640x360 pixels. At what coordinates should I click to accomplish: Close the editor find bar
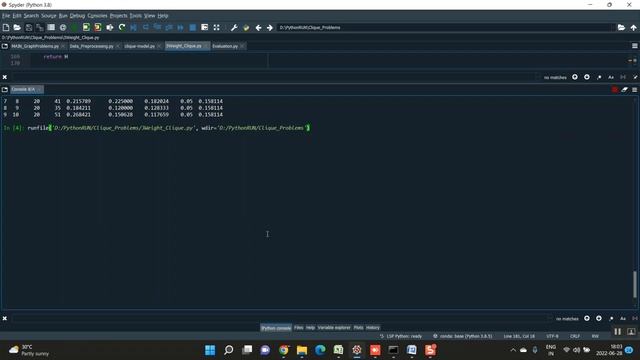4,77
